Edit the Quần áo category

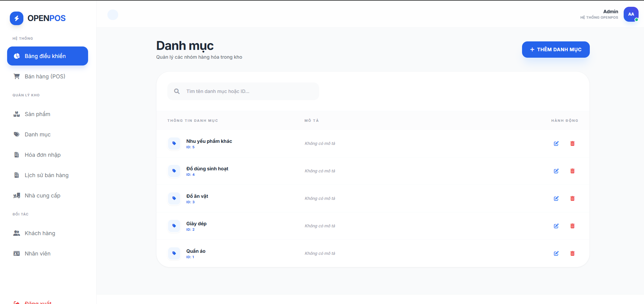click(556, 253)
